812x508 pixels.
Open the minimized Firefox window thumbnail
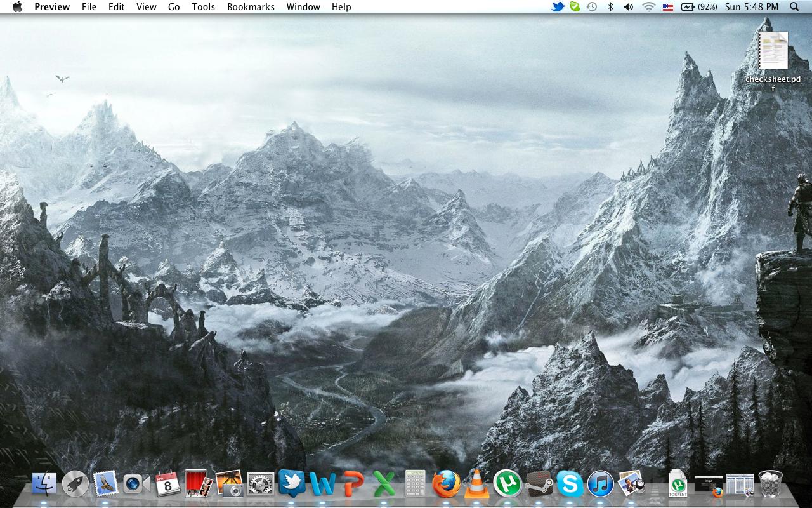(709, 486)
